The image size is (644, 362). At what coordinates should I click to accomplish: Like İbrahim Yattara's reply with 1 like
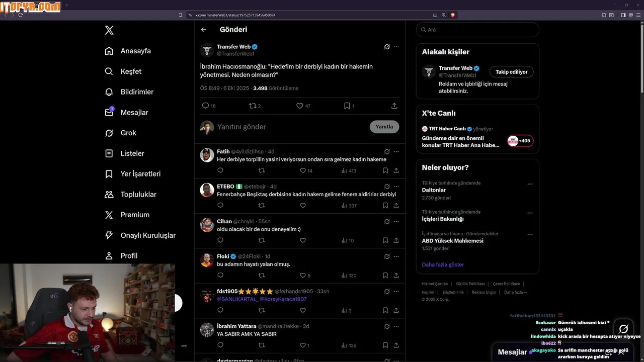coord(305,345)
